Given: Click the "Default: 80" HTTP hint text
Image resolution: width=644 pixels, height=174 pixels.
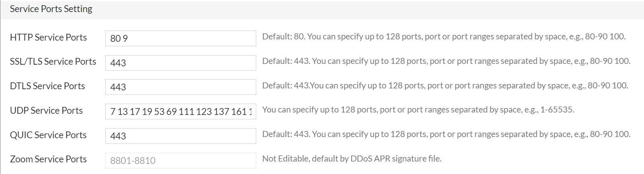Looking at the screenshot, I should (x=444, y=37).
